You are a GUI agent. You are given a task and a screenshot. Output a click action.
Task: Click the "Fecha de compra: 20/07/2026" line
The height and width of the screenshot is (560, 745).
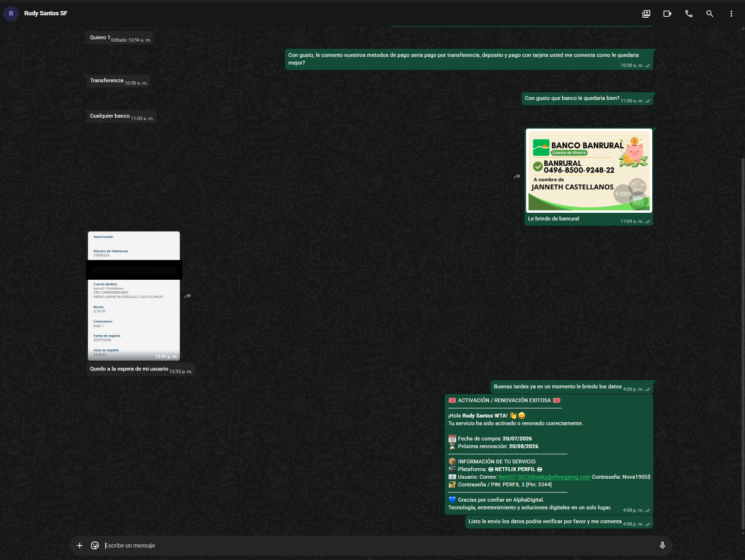tap(490, 439)
